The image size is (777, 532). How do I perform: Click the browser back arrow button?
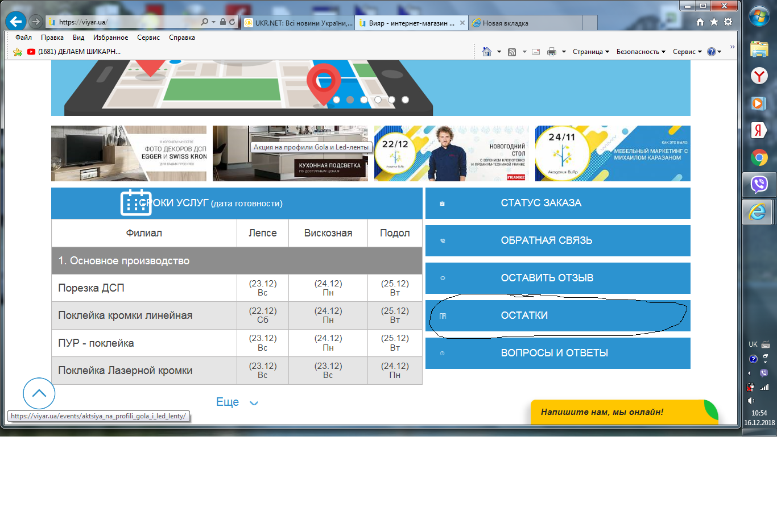[x=16, y=22]
